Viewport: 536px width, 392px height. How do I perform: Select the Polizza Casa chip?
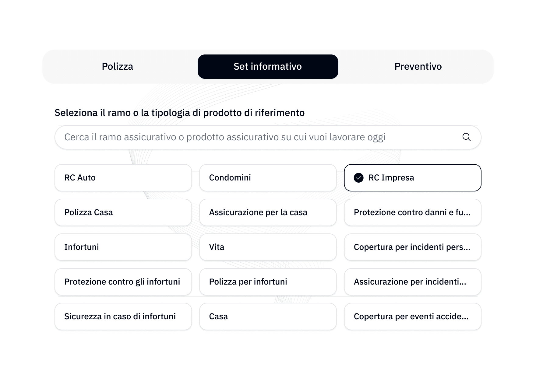[123, 212]
